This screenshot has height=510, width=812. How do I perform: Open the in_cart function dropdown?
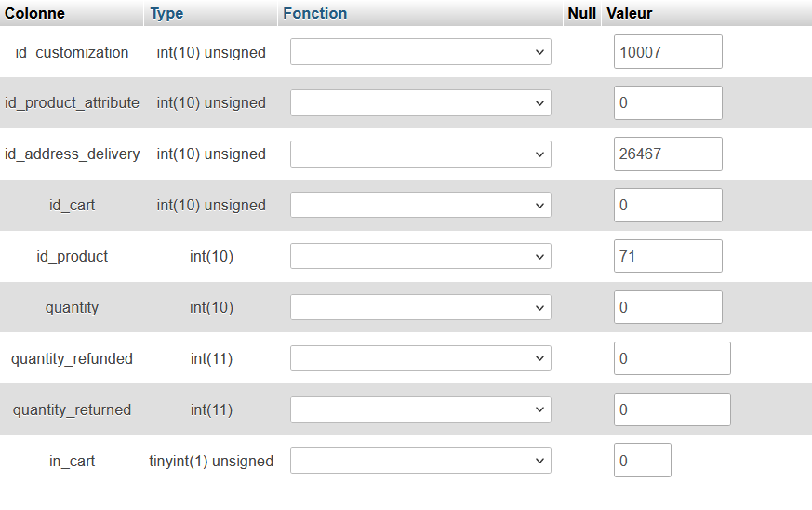(x=420, y=461)
